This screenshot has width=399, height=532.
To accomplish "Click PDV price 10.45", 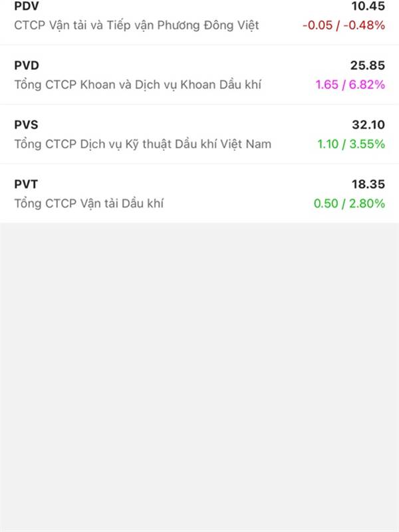I will click(x=368, y=6).
